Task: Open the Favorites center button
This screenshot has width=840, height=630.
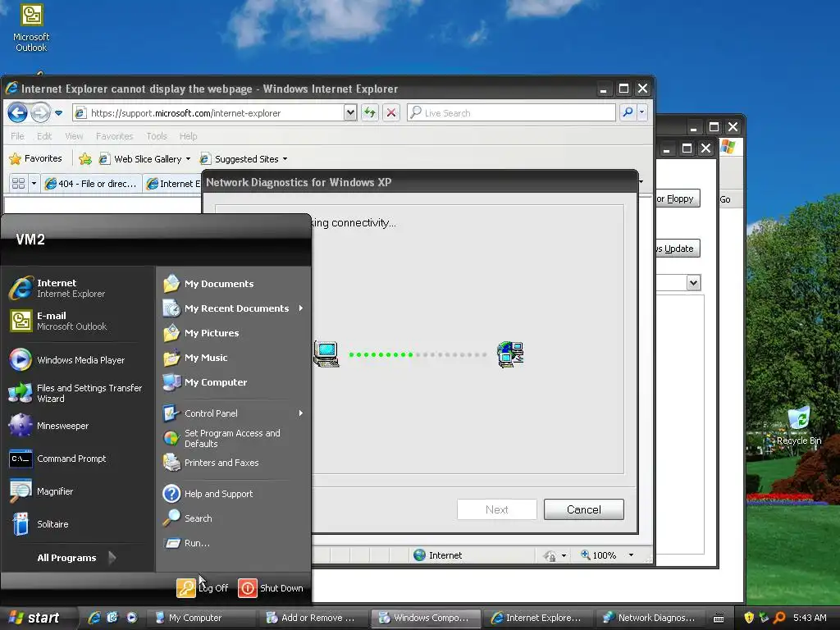Action: pos(35,158)
